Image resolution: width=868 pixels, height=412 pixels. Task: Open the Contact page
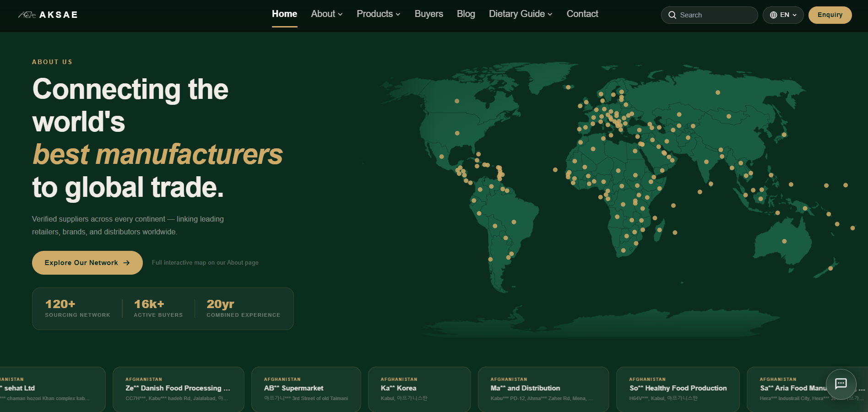tap(582, 14)
